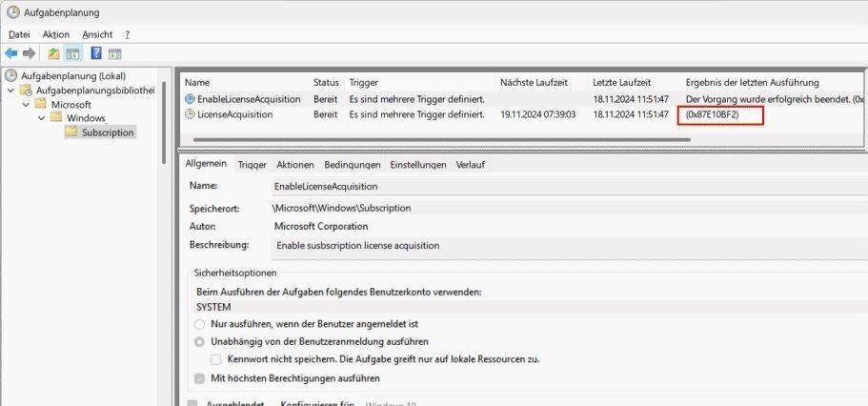868x406 pixels.
Task: Open the Aktionen tab
Action: point(295,165)
